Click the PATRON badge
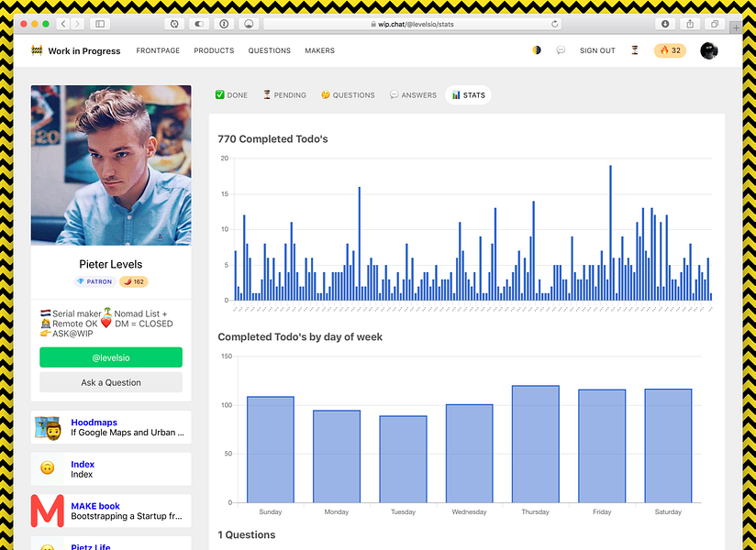The width and height of the screenshot is (756, 550). pyautogui.click(x=95, y=281)
